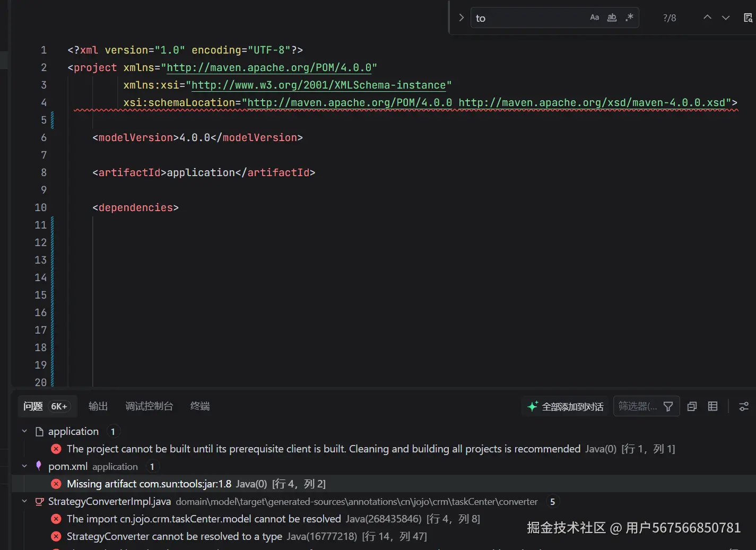
Task: Select "StrategyConverter cannot be resolved to a type" error
Action: [x=384, y=536]
